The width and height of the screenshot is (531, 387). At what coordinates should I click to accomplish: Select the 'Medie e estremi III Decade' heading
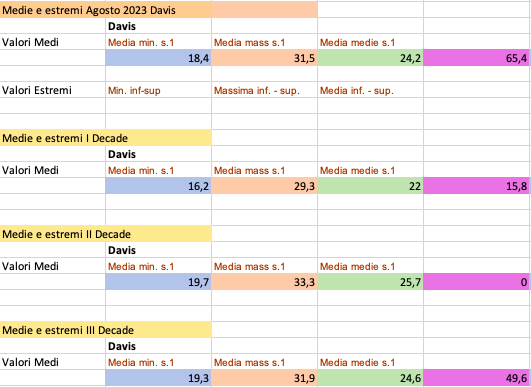click(106, 330)
